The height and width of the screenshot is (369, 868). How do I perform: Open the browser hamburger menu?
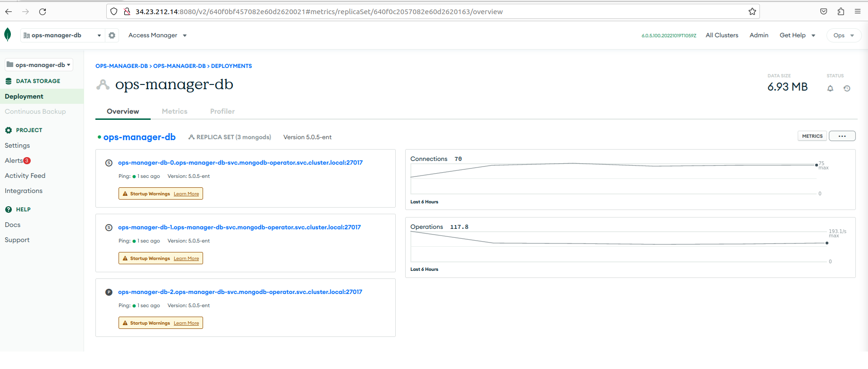858,11
